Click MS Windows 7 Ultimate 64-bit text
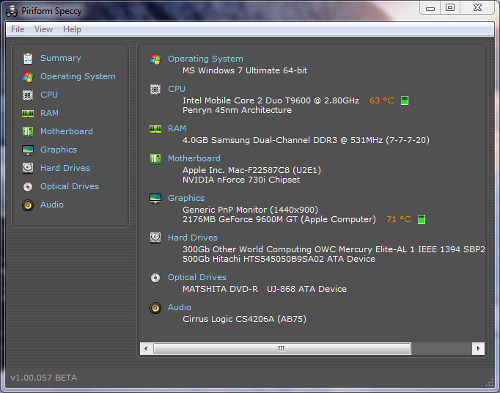 pyautogui.click(x=245, y=70)
